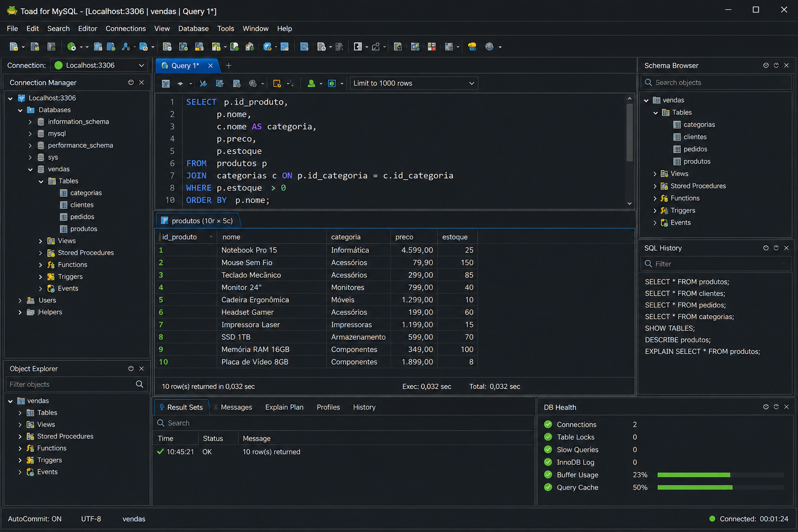Click the Buffer Usage progress bar
The height and width of the screenshot is (532, 798).
721,475
